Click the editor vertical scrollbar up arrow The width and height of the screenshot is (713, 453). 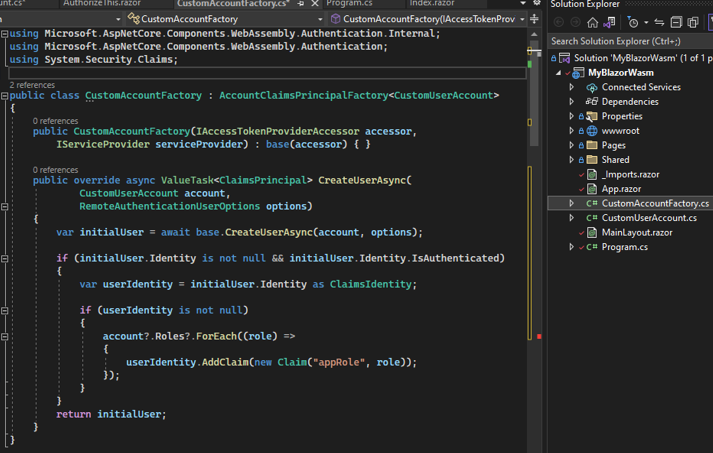pyautogui.click(x=534, y=35)
